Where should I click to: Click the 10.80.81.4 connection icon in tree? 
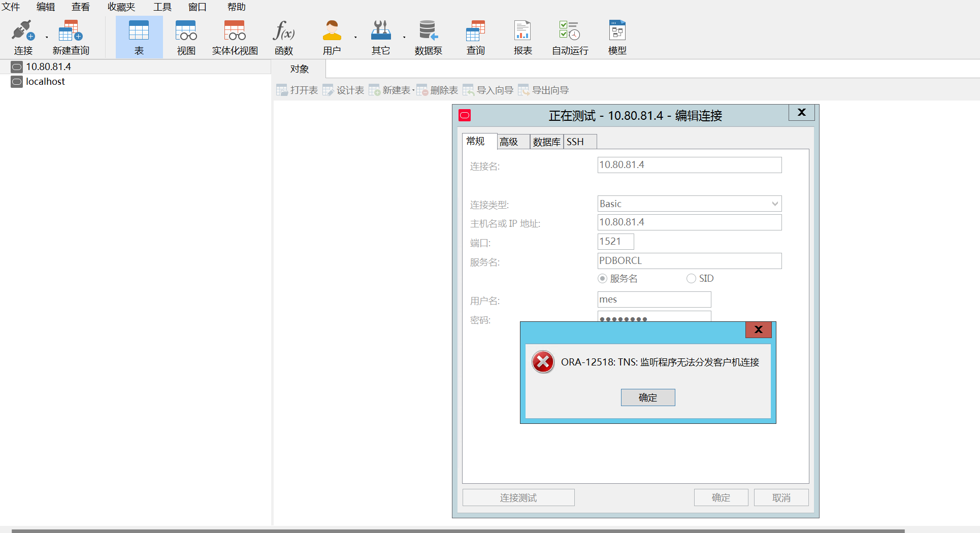(x=17, y=67)
